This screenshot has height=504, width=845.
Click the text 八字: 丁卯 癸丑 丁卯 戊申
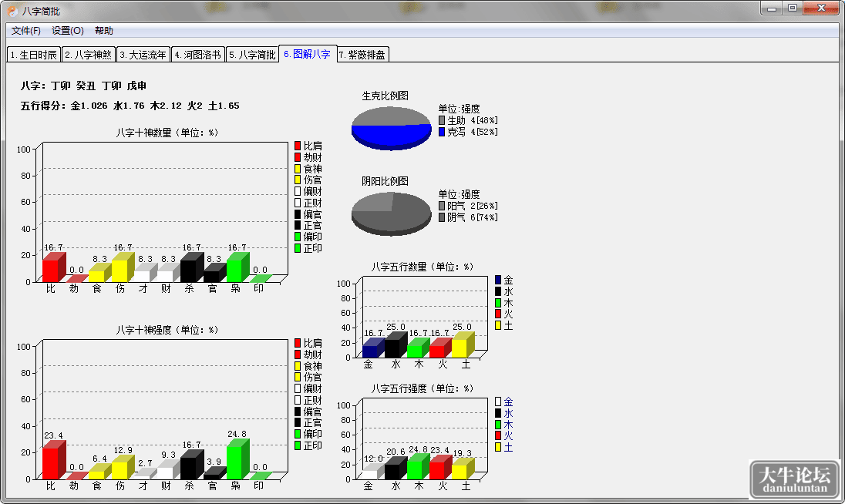tap(83, 86)
